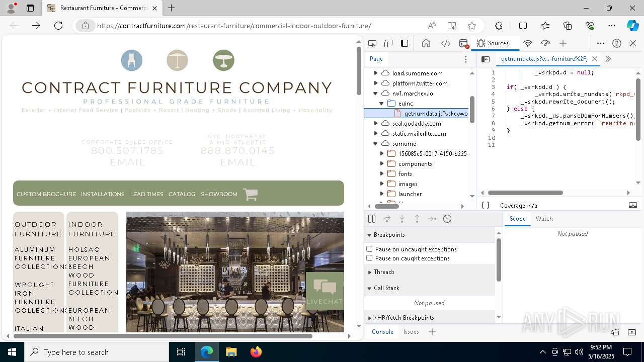The image size is (644, 362).
Task: Open the Performance tool gauge icon
Action: [545, 43]
